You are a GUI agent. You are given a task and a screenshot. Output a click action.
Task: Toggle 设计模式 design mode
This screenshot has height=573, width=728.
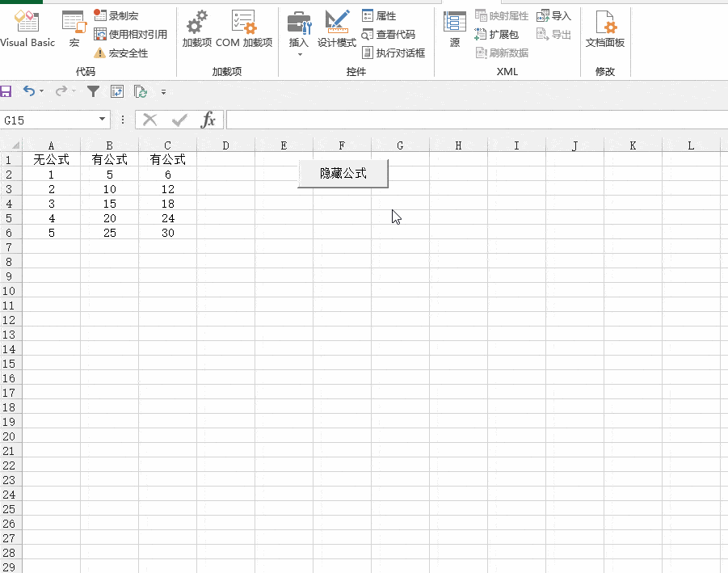click(x=337, y=29)
